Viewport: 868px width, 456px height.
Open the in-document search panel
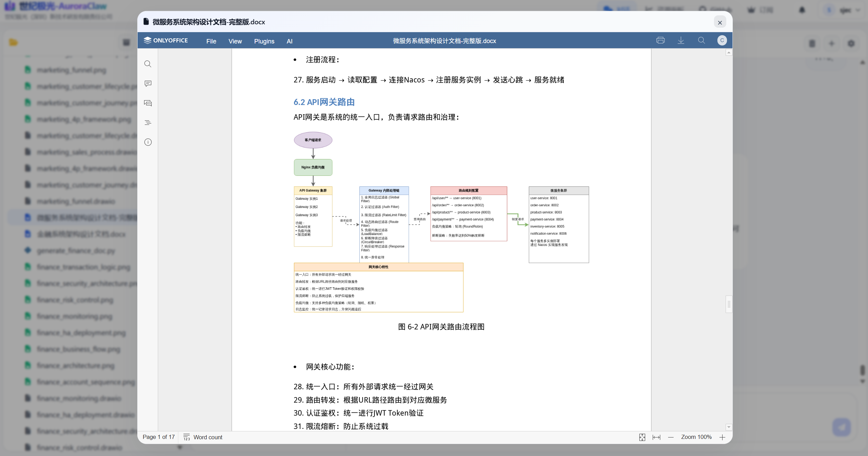point(148,64)
